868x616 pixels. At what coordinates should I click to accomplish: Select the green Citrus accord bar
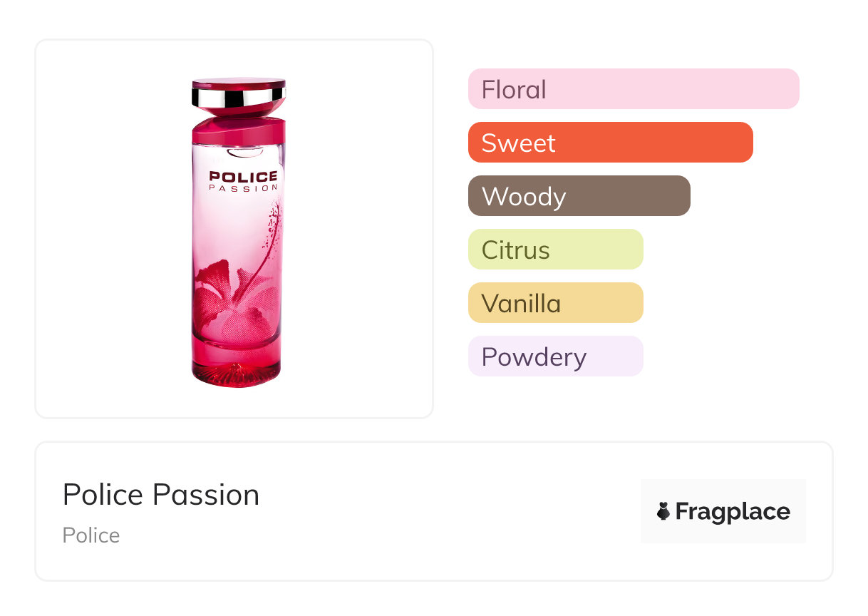coord(555,250)
